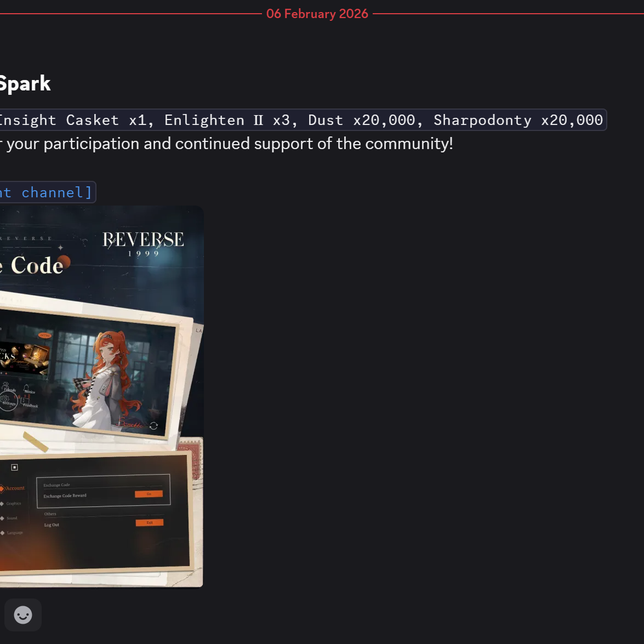Click the "Insight Casket x1" rewards code text

(73, 120)
